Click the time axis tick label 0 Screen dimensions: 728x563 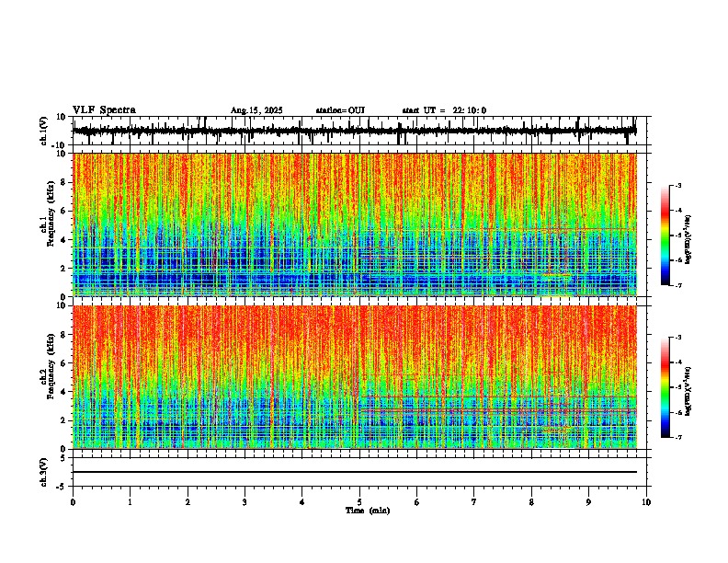73,502
